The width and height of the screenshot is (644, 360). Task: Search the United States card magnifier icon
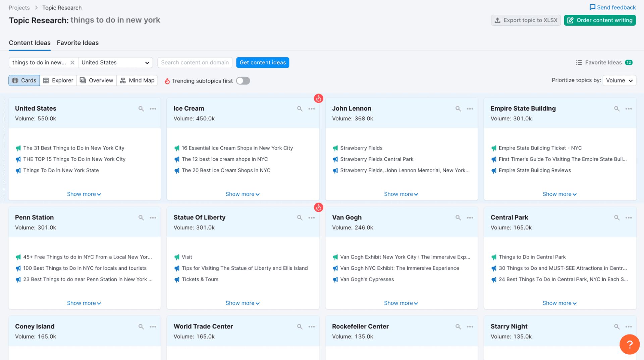[141, 109]
